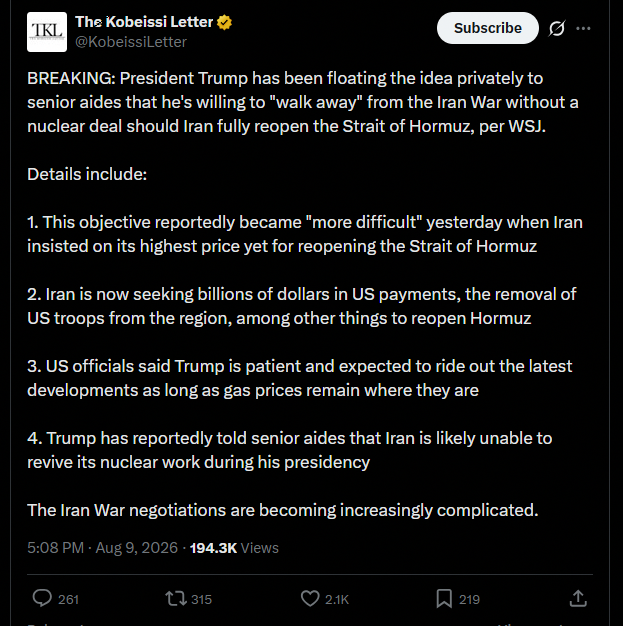Bookmark this post
This screenshot has width=623, height=626.
tap(444, 598)
